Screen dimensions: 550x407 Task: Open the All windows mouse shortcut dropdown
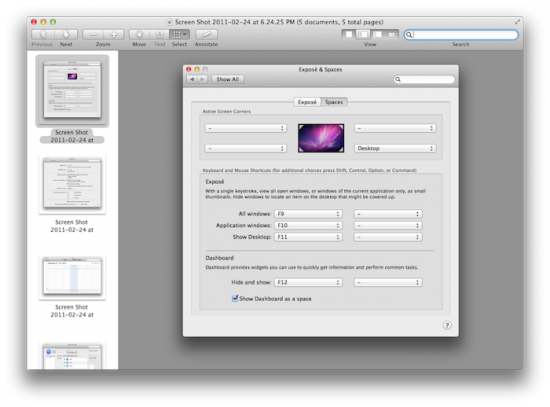click(388, 214)
